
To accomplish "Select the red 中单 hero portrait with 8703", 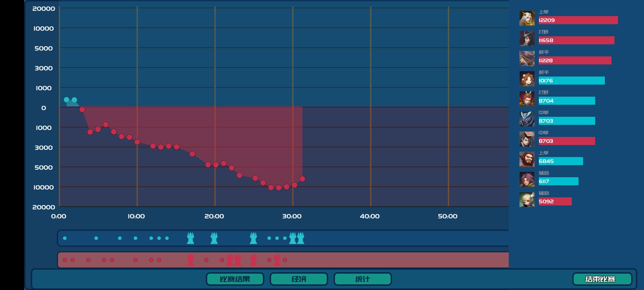I will tap(527, 139).
